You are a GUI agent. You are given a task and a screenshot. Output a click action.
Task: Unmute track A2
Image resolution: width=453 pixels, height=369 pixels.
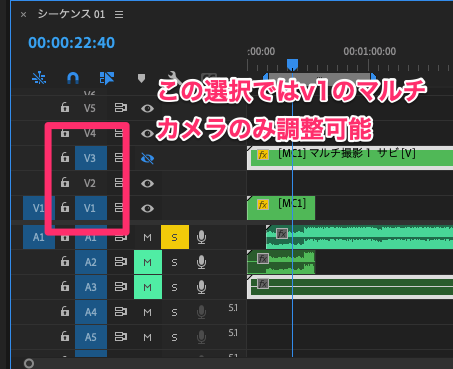(x=148, y=262)
